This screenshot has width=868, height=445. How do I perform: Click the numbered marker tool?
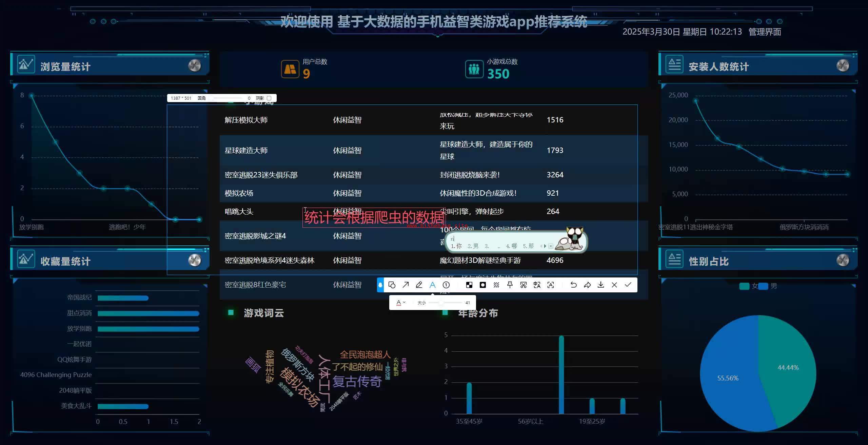pos(446,285)
